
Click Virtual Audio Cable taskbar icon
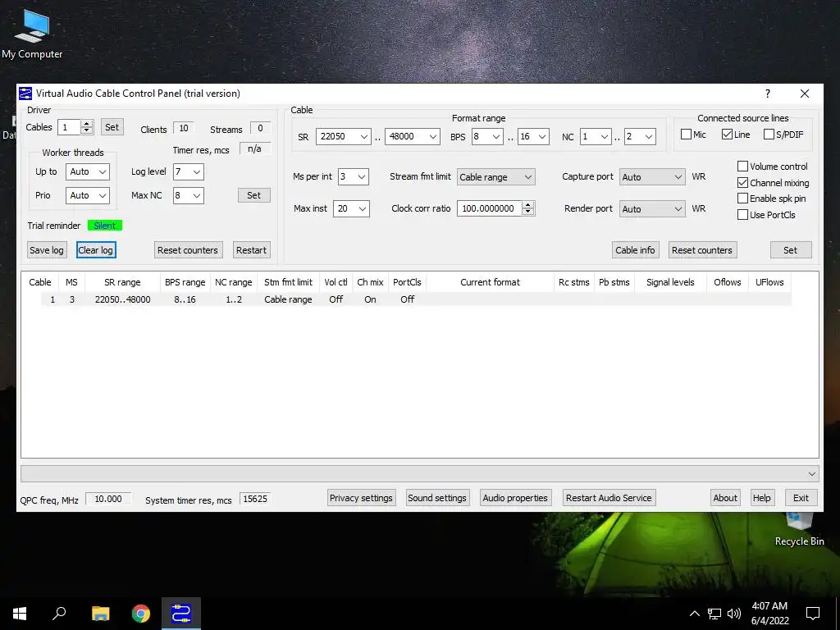[181, 614]
